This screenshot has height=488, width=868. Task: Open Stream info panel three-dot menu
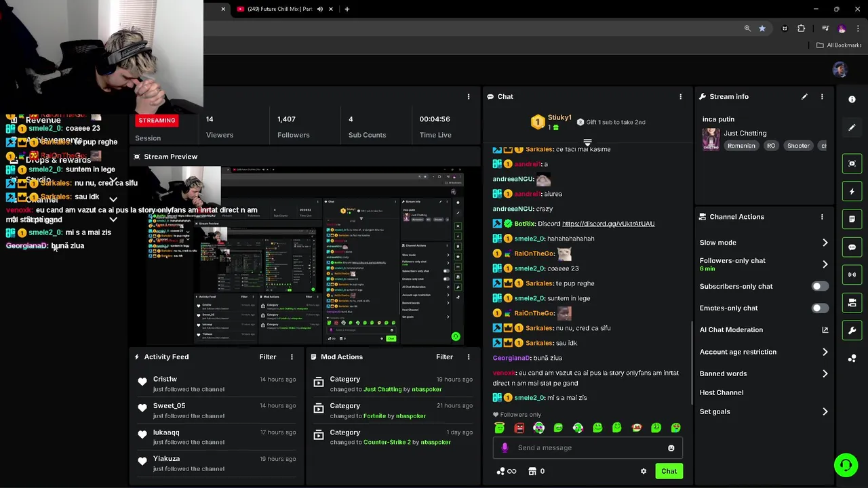point(822,96)
